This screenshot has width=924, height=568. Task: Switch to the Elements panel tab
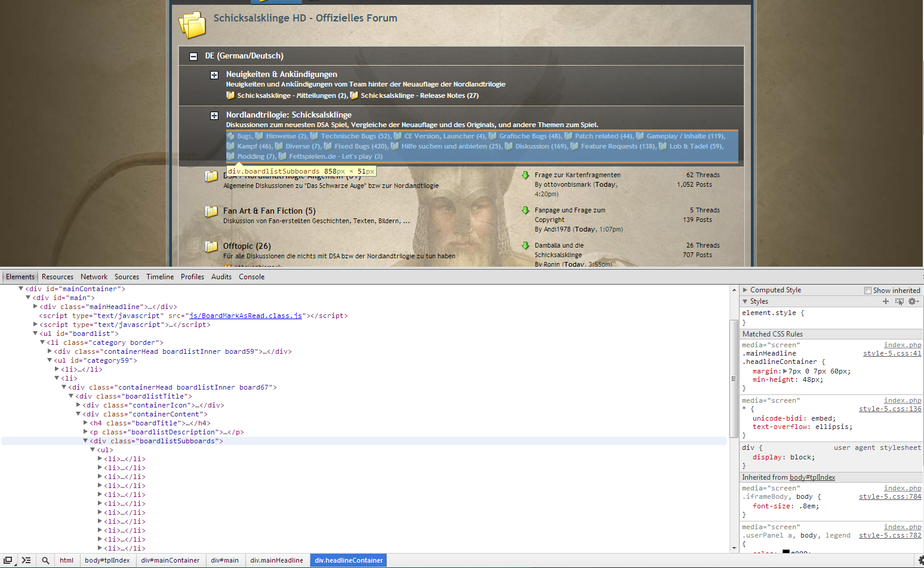(20, 277)
